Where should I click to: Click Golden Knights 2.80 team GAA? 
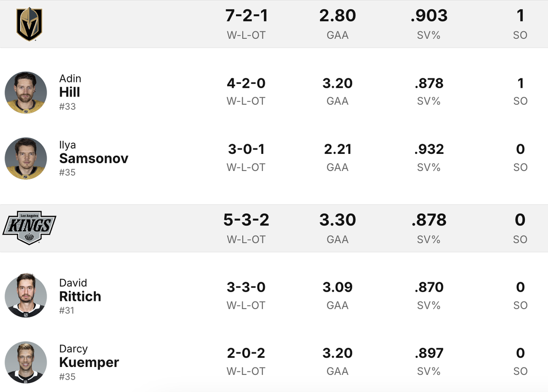coord(337,16)
